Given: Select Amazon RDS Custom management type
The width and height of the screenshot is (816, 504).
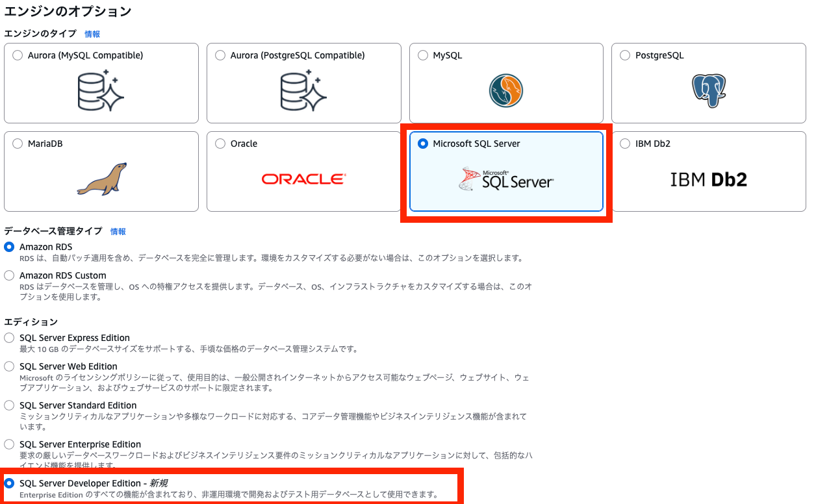Looking at the screenshot, I should [9, 276].
